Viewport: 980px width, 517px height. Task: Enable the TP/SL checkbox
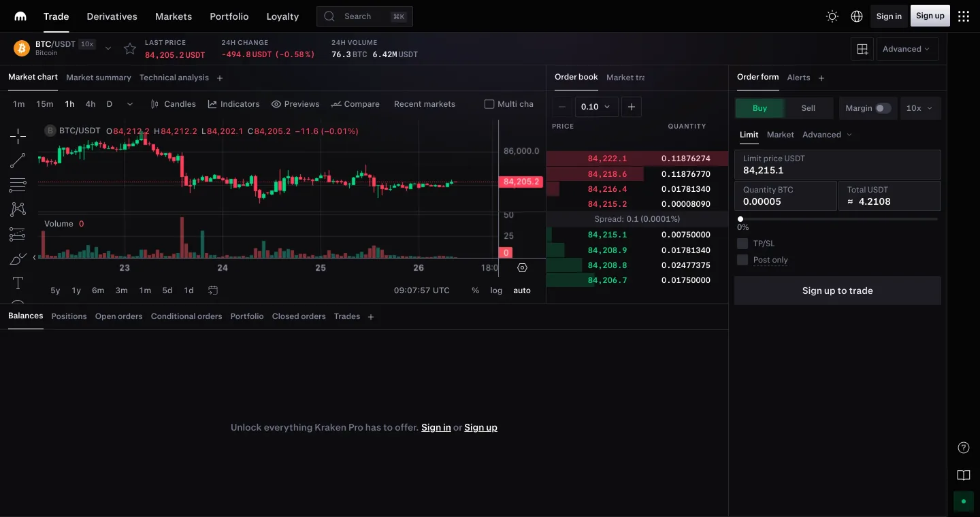coord(742,244)
